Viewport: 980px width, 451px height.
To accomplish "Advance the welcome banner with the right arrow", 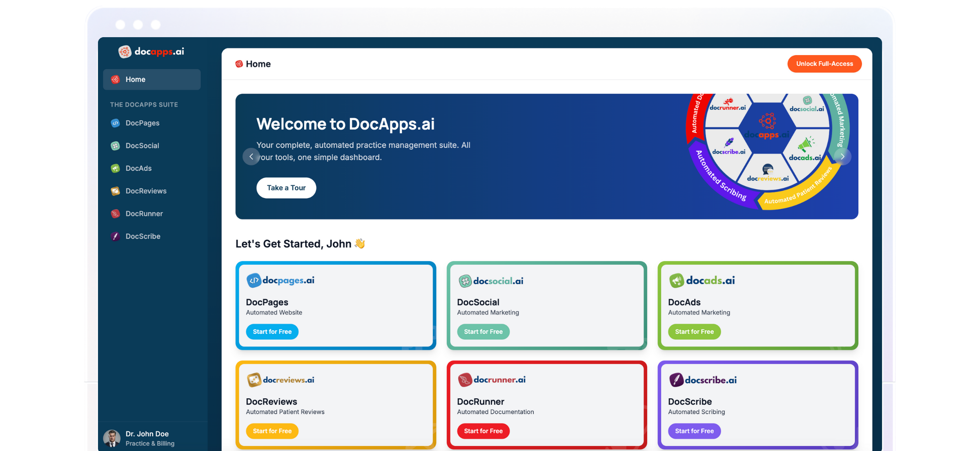I will [842, 156].
